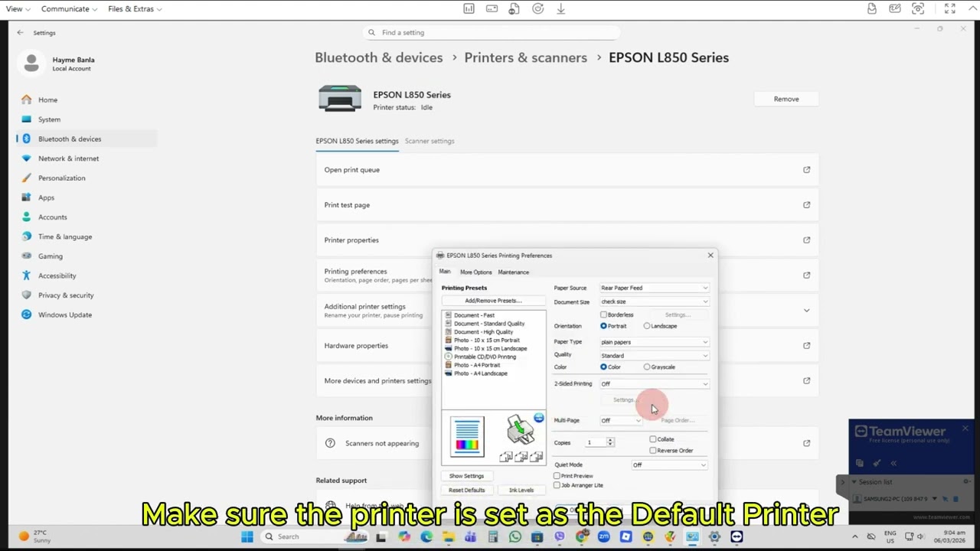The image size is (980, 551).
Task: Open the fullscreen expand icon in toolbar
Action: (949, 8)
